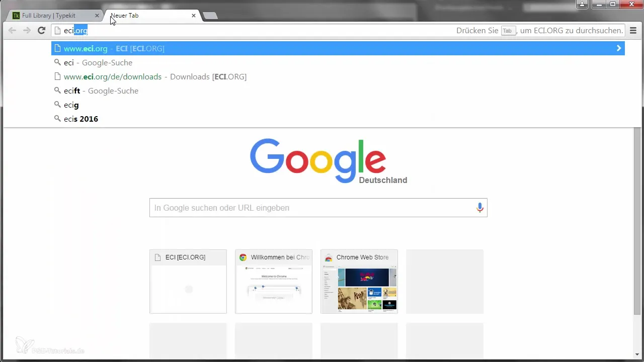
Task: Select the www.eci.org ECI [ECI.ORG] suggestion
Action: pyautogui.click(x=338, y=48)
